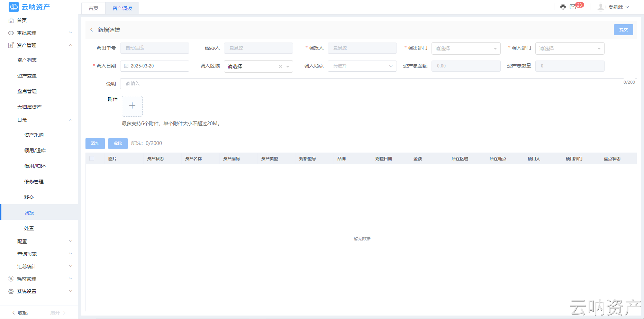Image resolution: width=644 pixels, height=319 pixels.
Task: Tick the select-all checkbox in table header
Action: tap(92, 158)
